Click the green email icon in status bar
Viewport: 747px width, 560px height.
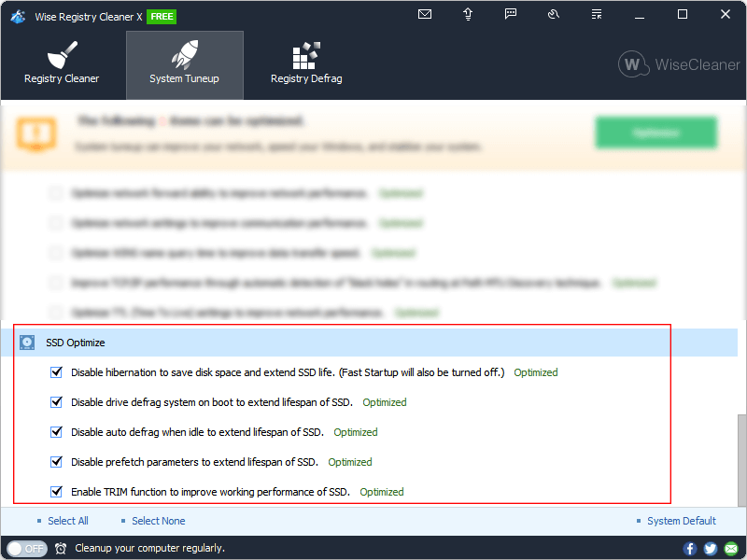pyautogui.click(x=731, y=549)
